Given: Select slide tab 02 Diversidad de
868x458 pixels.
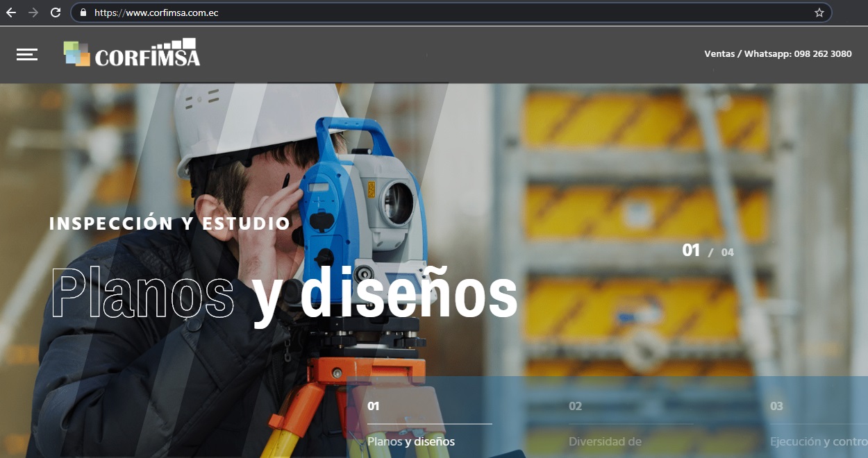Looking at the screenshot, I should click(x=631, y=423).
